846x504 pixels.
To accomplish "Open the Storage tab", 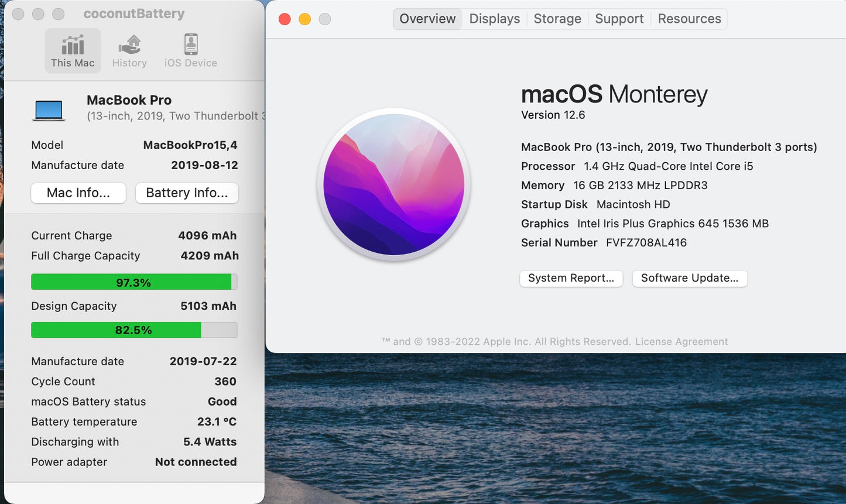I will 557,18.
